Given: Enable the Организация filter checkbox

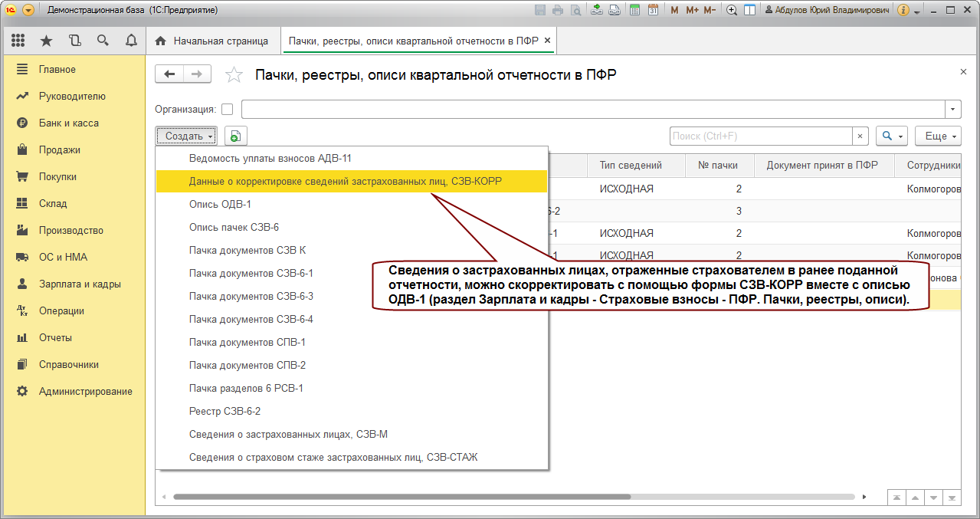Looking at the screenshot, I should pos(227,109).
